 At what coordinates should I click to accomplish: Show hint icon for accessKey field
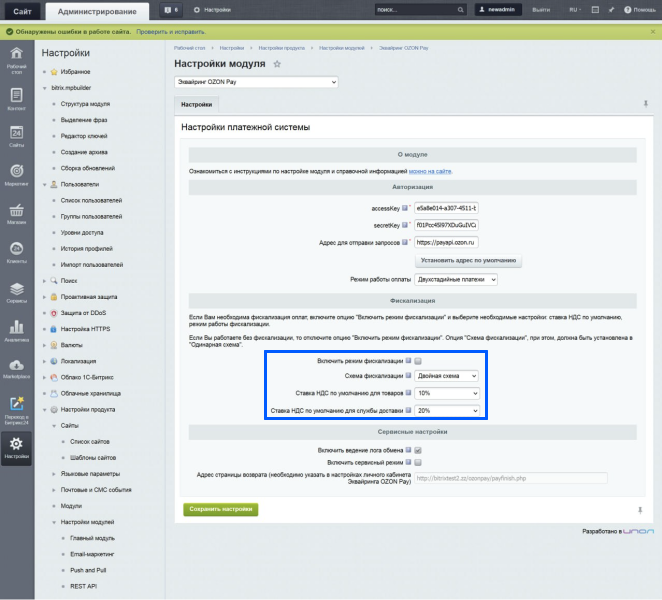(x=405, y=208)
